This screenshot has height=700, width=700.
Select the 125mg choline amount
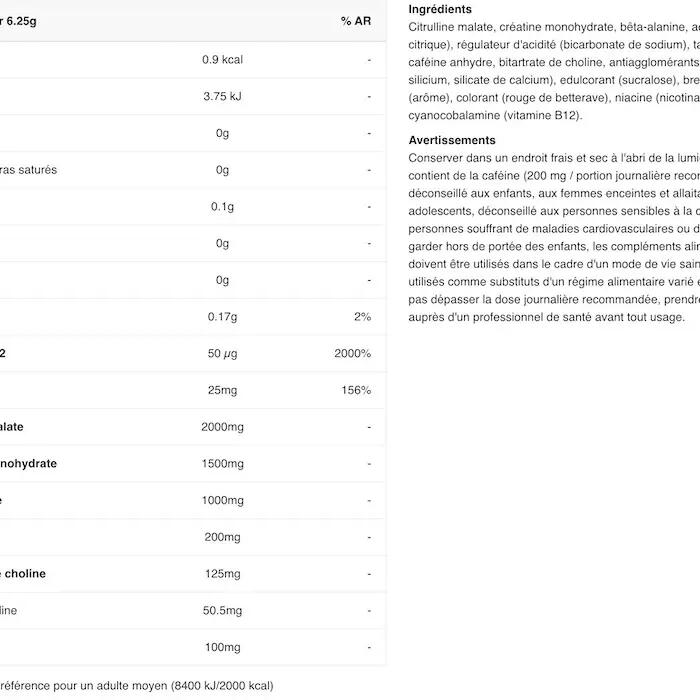(x=222, y=574)
